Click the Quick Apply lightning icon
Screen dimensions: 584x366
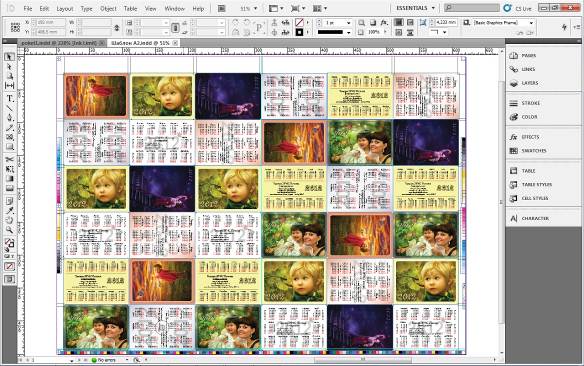[x=564, y=27]
